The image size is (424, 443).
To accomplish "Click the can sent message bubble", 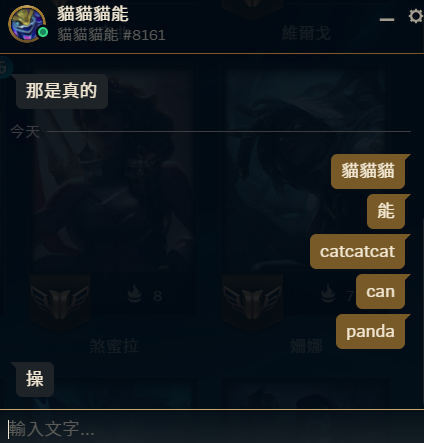I will 380,291.
